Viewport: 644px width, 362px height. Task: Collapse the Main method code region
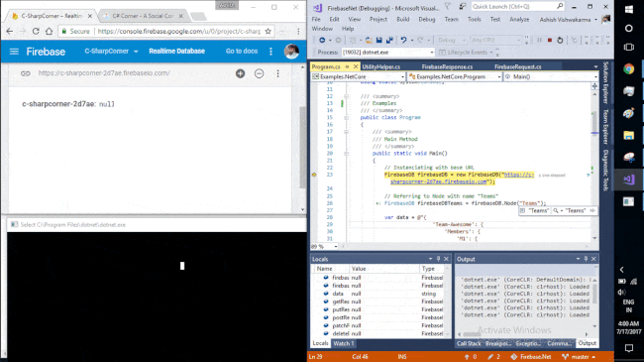coord(346,154)
